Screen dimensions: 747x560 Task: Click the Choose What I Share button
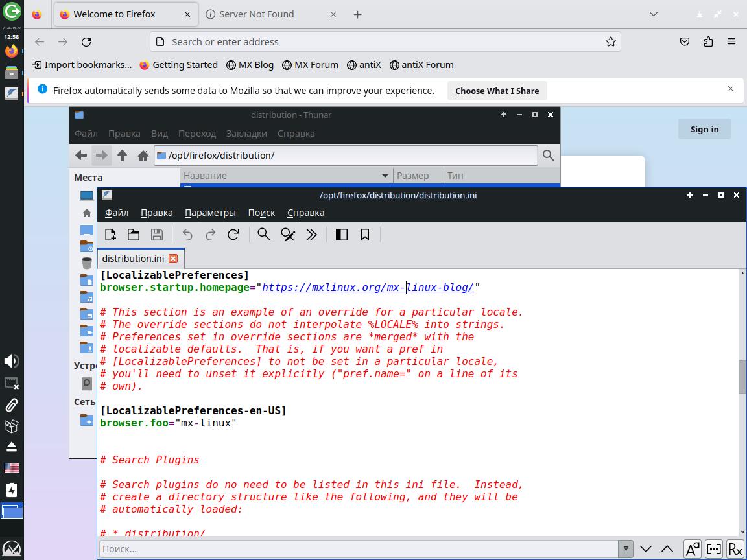coord(497,91)
